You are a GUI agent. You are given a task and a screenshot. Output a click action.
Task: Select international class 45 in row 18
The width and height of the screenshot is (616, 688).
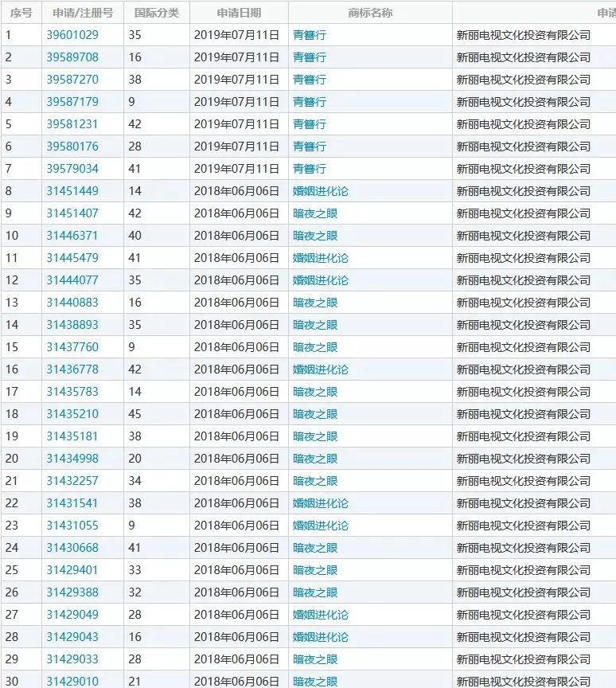pyautogui.click(x=135, y=414)
